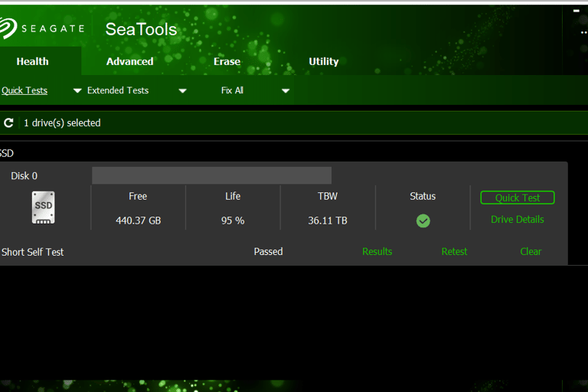Select the SSD drive icon for Disk 0

[x=43, y=207]
